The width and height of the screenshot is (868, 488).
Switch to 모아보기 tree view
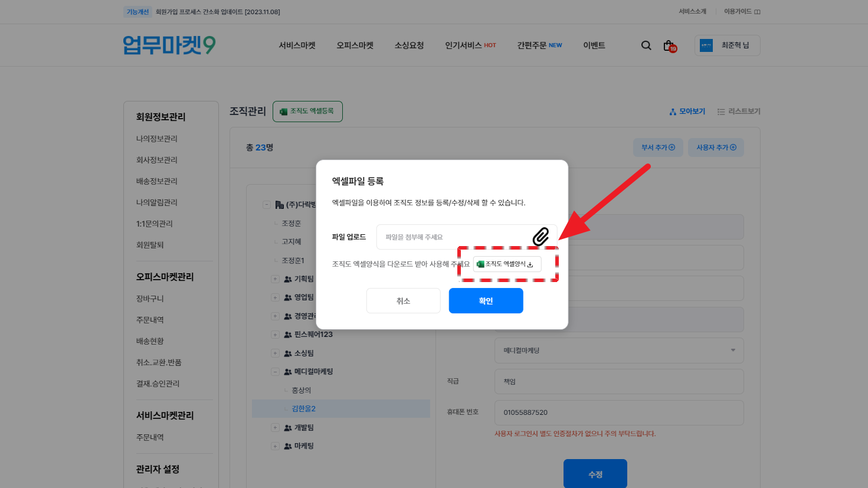click(x=687, y=112)
